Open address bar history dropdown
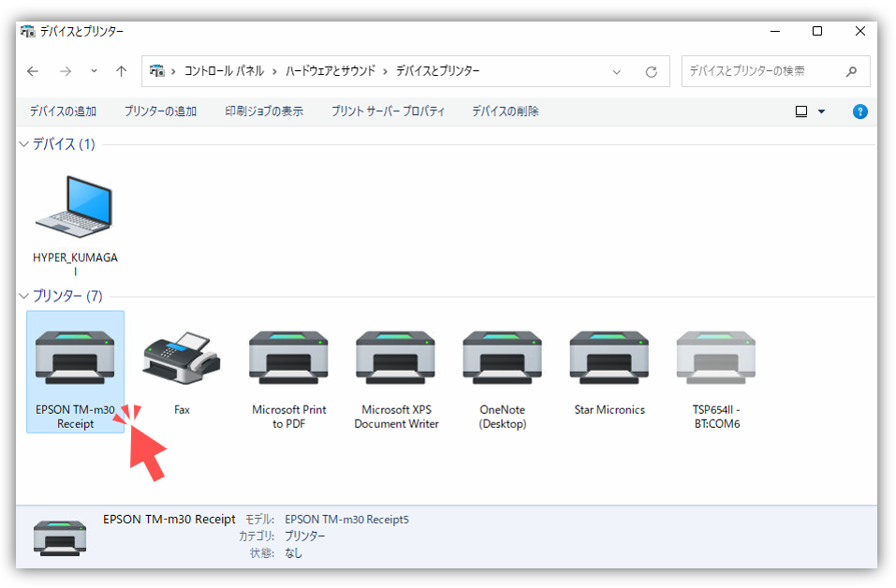 (617, 72)
